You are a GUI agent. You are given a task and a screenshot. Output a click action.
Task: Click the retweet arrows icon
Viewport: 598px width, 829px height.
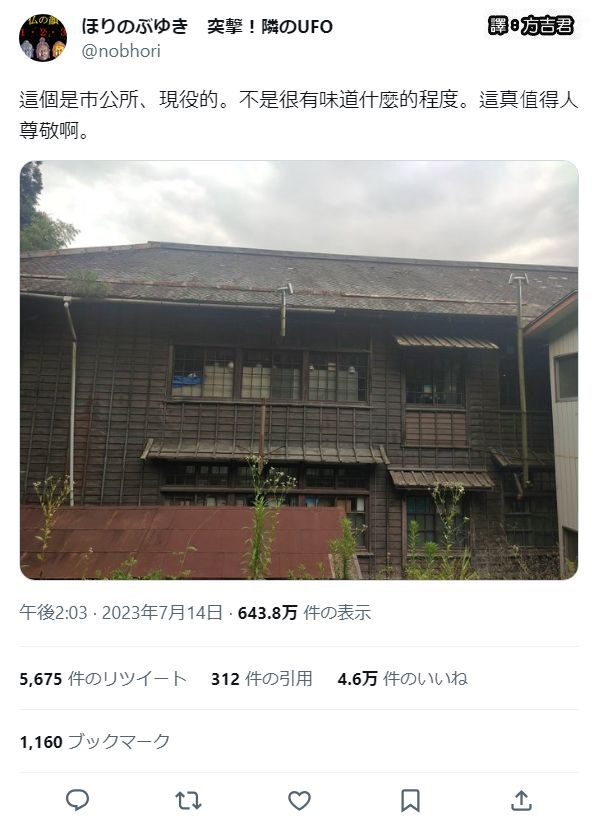point(188,801)
